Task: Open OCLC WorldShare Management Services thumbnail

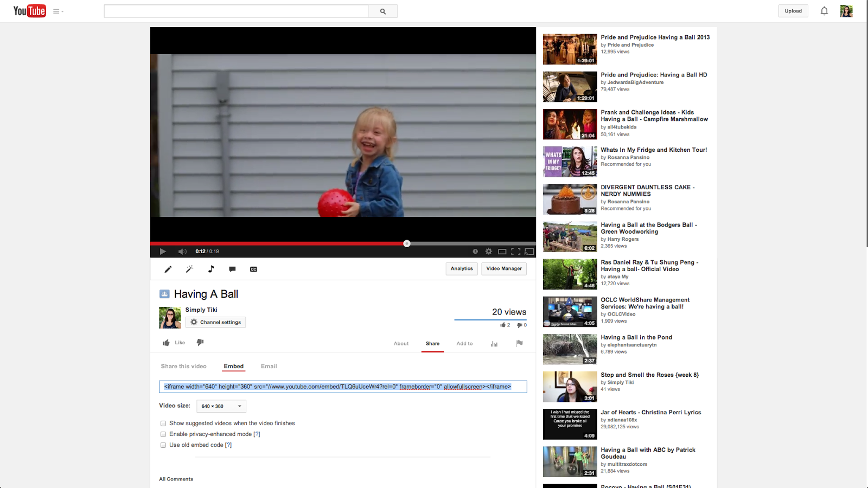Action: click(570, 312)
